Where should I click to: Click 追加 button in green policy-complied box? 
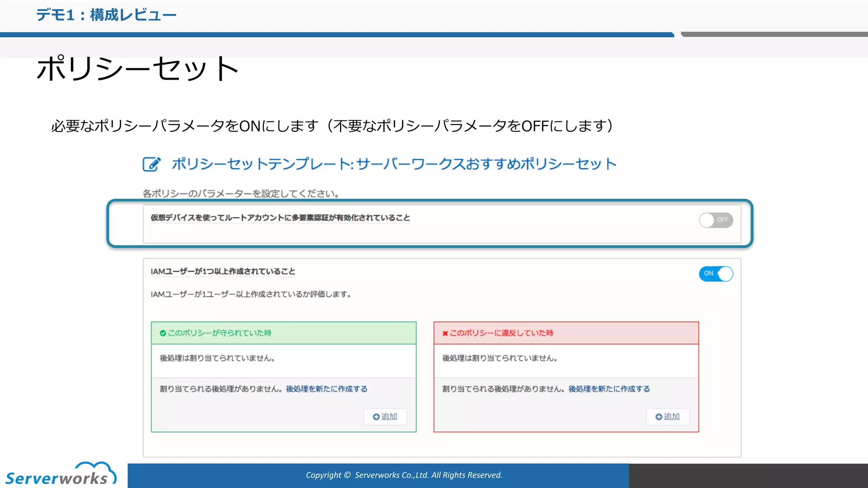point(385,417)
